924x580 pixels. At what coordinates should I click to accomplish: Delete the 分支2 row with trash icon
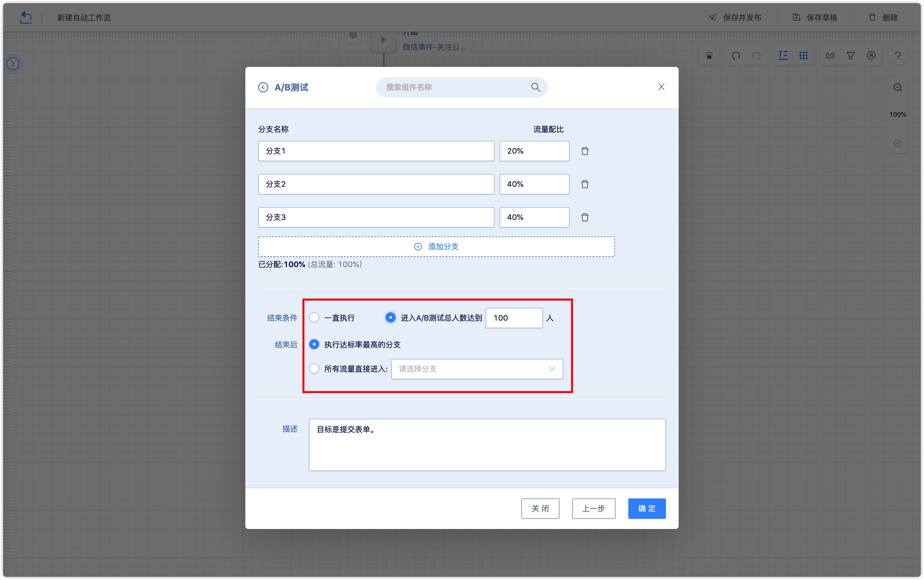pyautogui.click(x=585, y=184)
